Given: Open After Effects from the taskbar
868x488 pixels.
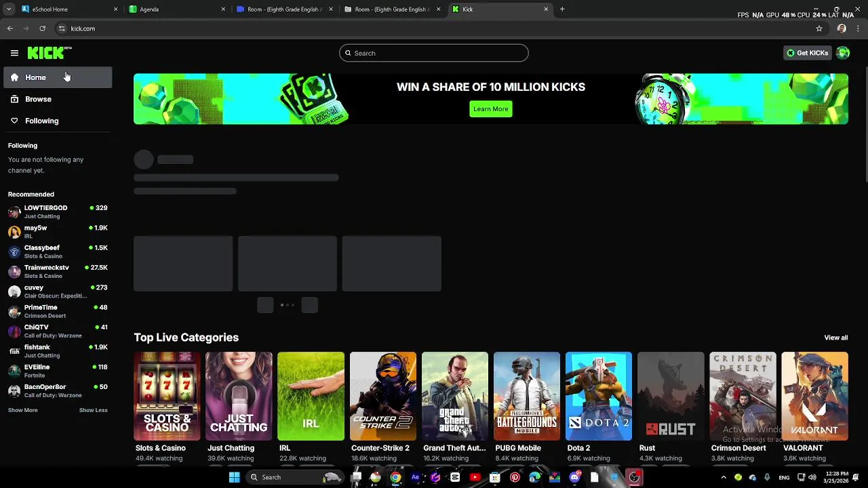Looking at the screenshot, I should pyautogui.click(x=415, y=477).
